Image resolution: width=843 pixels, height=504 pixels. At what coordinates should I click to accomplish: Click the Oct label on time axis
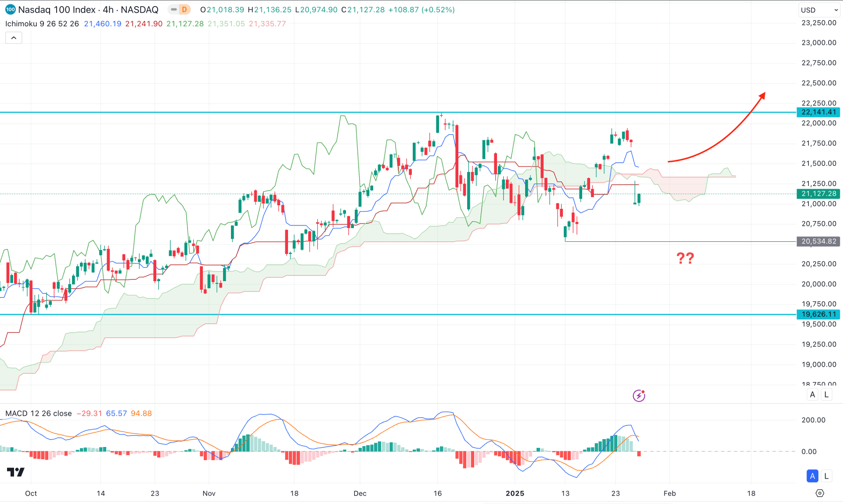(31, 493)
